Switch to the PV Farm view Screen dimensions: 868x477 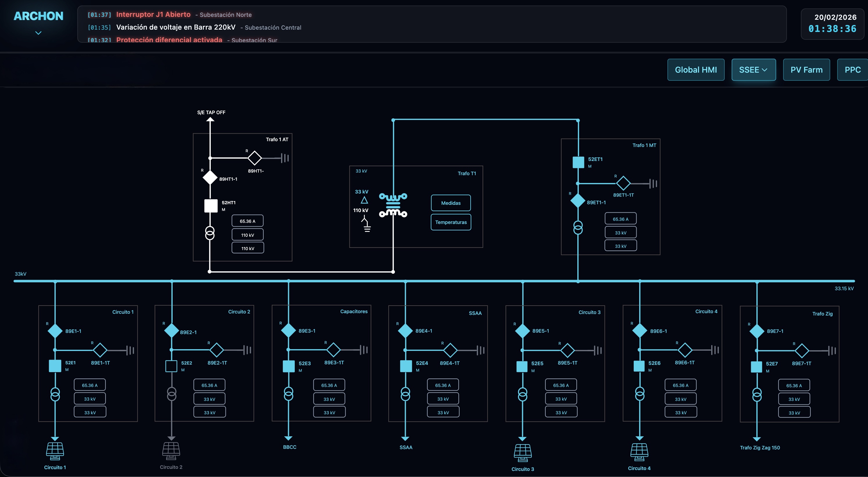806,70
